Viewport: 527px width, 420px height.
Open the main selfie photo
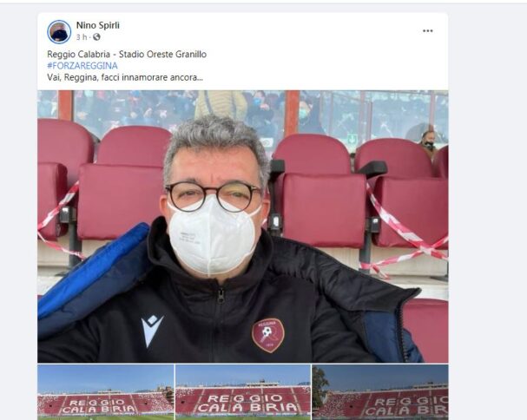(242, 226)
